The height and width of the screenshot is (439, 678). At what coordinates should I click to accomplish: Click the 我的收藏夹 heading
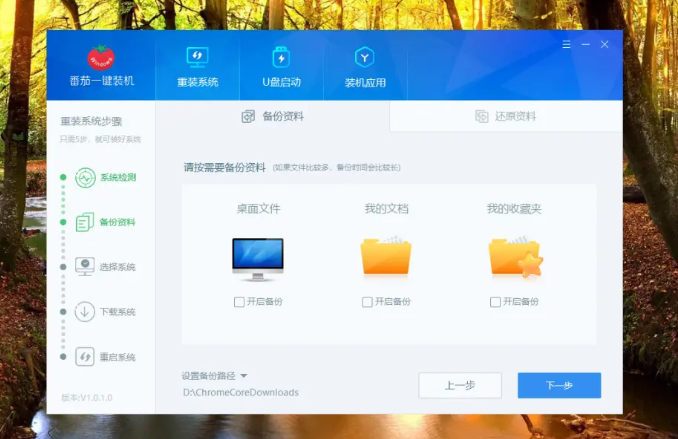pyautogui.click(x=514, y=209)
